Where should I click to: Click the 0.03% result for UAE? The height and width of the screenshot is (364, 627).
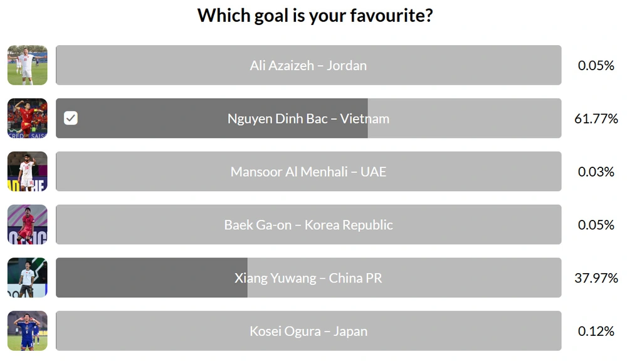pos(596,172)
